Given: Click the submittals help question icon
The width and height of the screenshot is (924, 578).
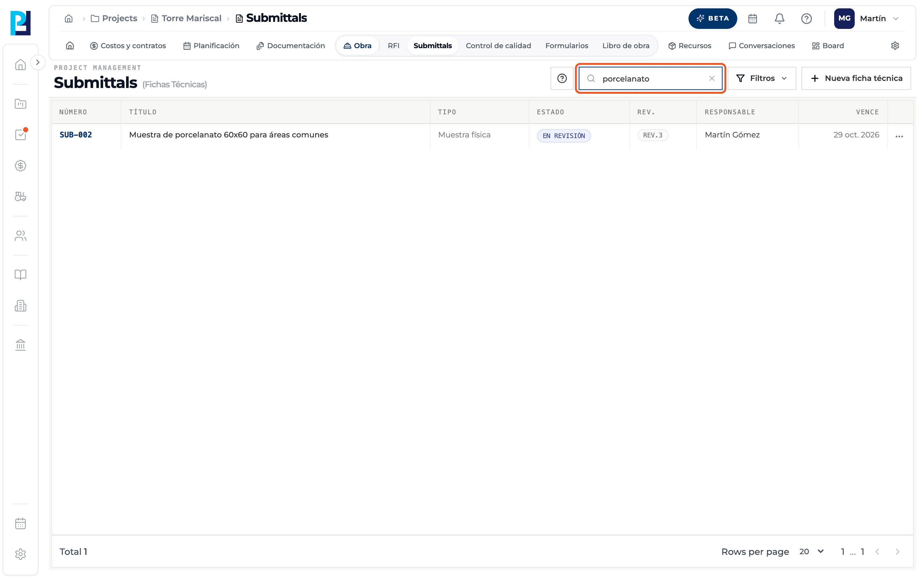Looking at the screenshot, I should (562, 78).
